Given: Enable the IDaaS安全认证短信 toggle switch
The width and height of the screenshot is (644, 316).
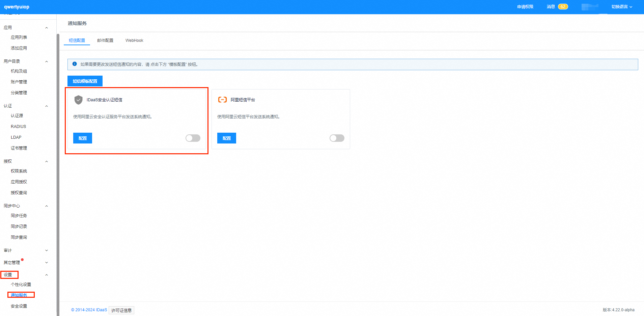Looking at the screenshot, I should click(193, 138).
